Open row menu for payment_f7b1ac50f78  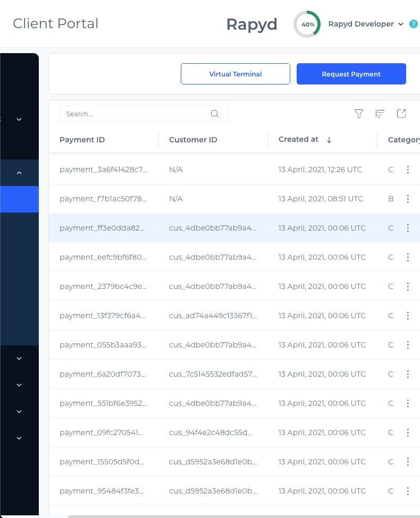click(x=408, y=199)
